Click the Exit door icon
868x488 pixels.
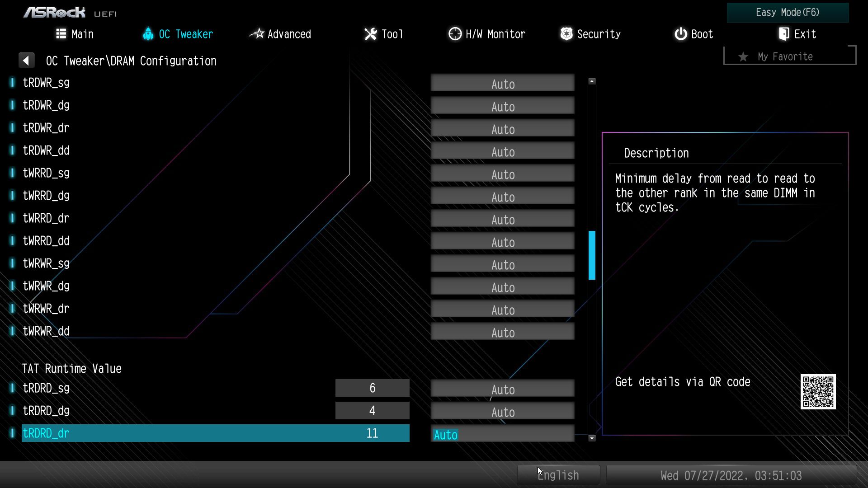click(784, 34)
